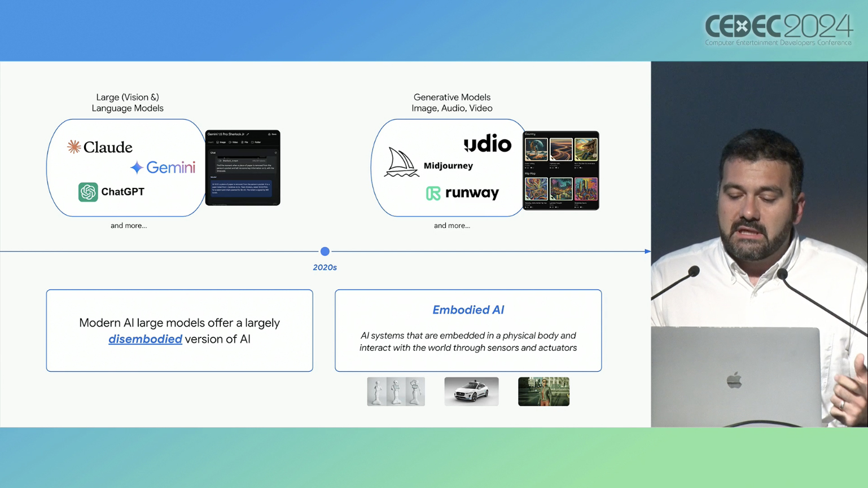Click the underlined disembodied link

[145, 339]
